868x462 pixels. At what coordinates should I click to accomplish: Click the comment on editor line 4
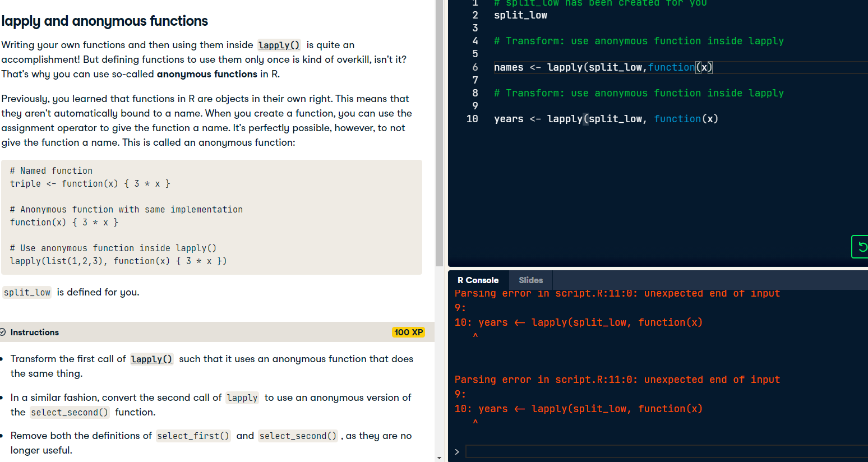pos(639,41)
